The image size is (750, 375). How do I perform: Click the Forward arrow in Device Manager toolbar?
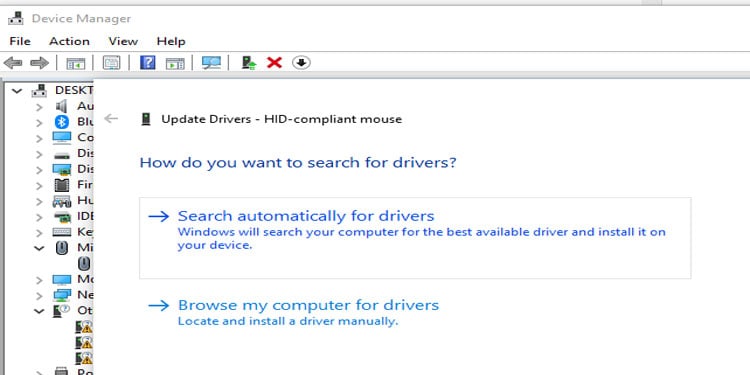39,63
